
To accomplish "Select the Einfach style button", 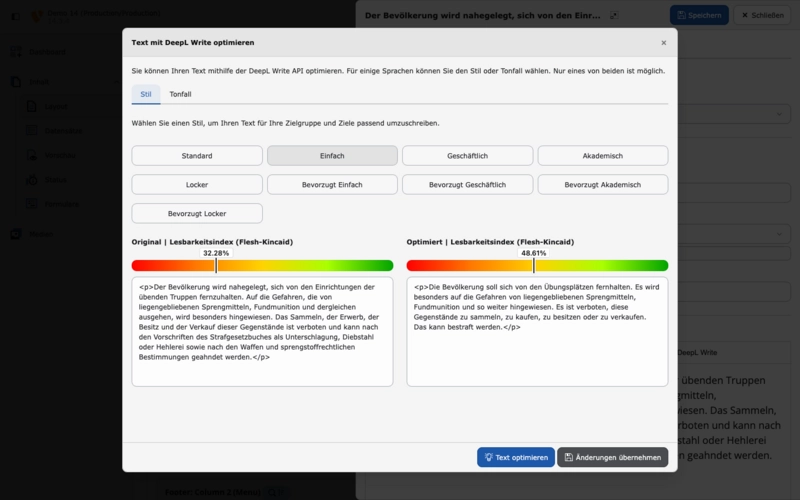I will [332, 156].
